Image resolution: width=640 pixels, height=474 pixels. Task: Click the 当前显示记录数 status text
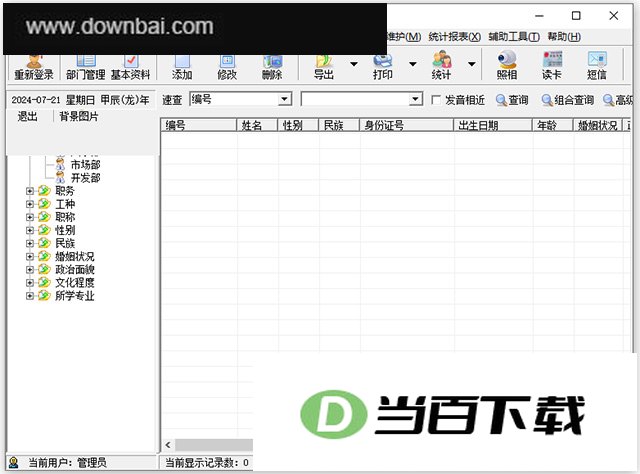pos(207,463)
